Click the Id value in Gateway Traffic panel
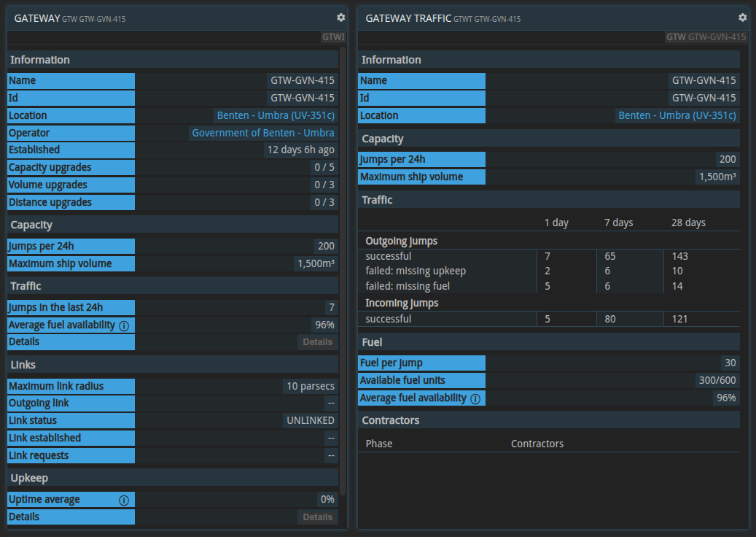Screen dimensions: 756x537 704,98
